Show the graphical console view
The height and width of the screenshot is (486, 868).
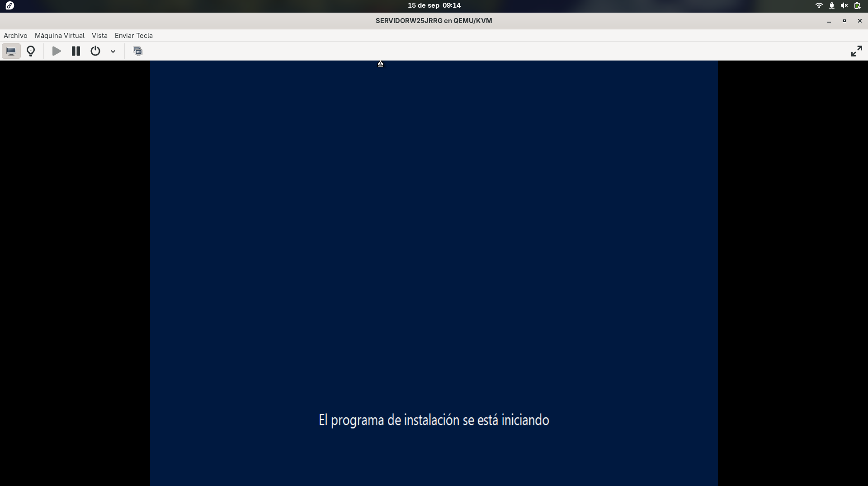pyautogui.click(x=11, y=51)
